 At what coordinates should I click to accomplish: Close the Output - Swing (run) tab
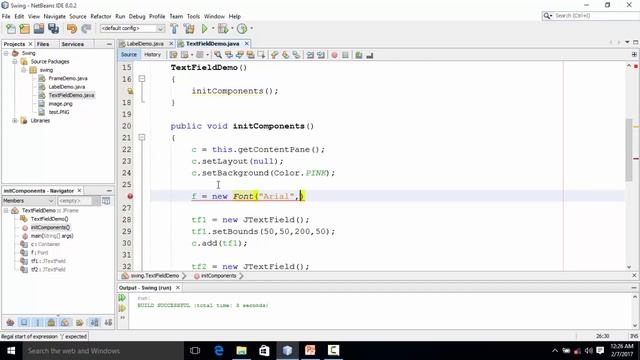(x=178, y=288)
